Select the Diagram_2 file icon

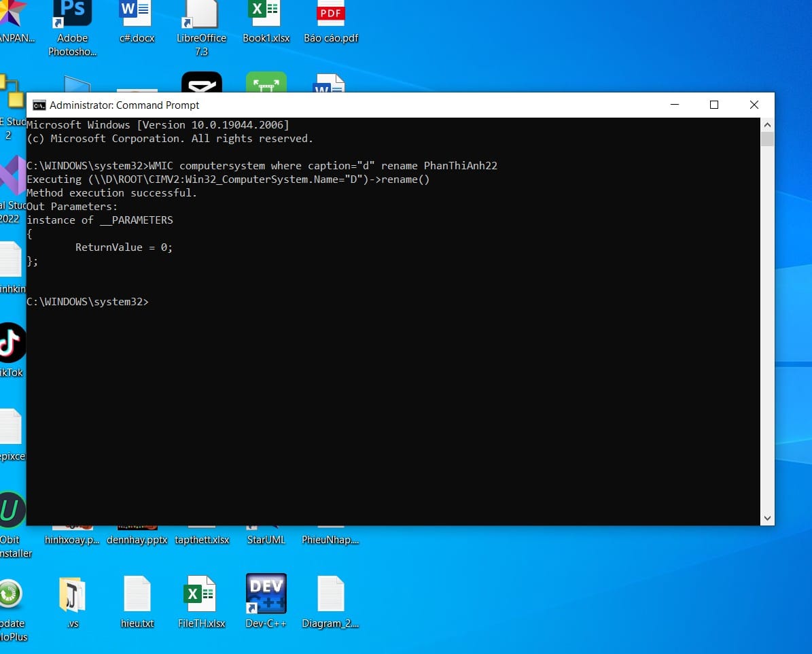click(330, 594)
